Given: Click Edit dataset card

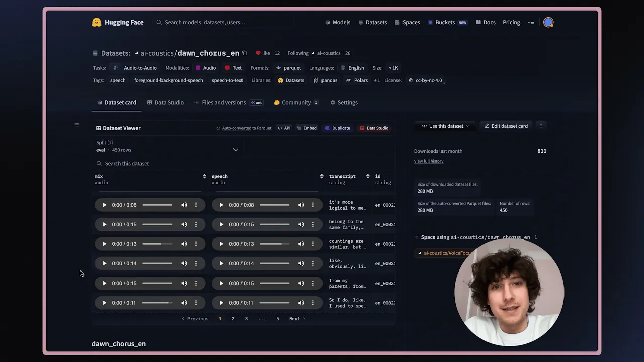Looking at the screenshot, I should [506, 126].
